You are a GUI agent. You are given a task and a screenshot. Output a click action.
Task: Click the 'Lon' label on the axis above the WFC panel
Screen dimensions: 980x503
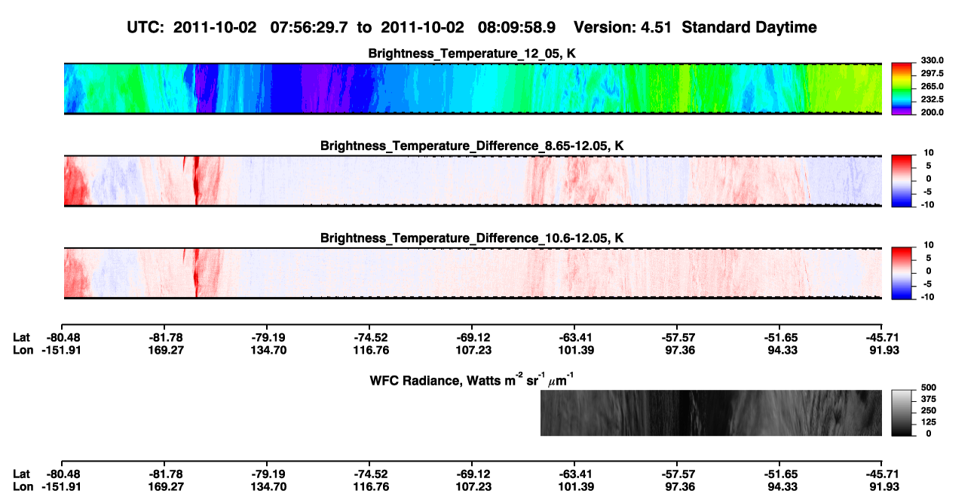click(x=23, y=350)
